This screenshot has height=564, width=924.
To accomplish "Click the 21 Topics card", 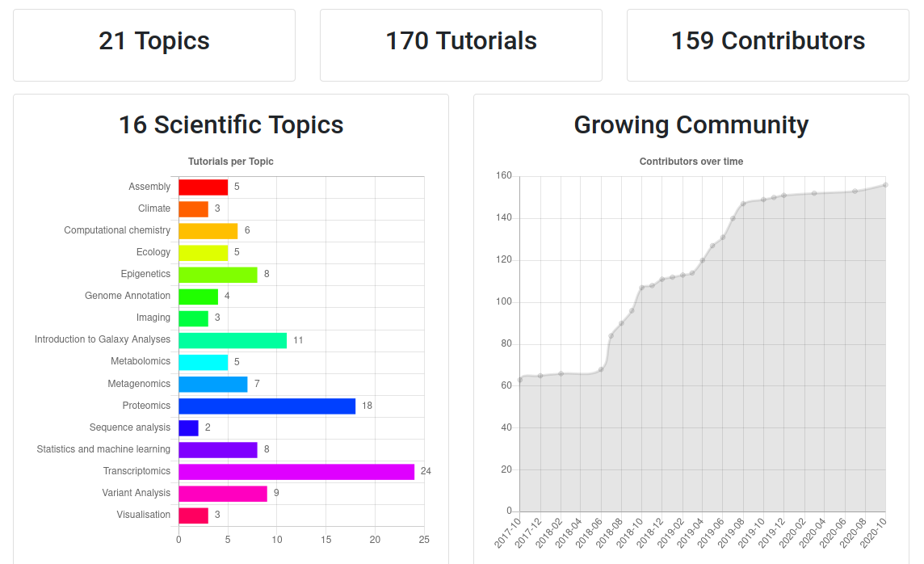I will (x=153, y=44).
